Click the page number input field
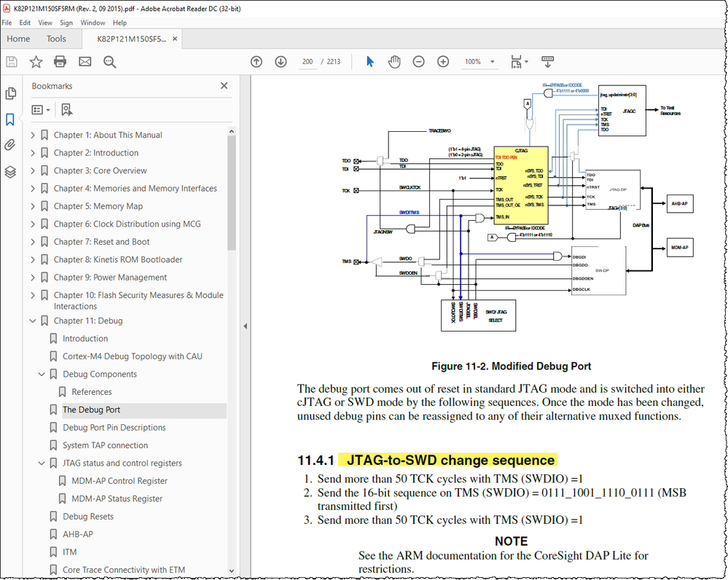The width and height of the screenshot is (728, 580). pos(308,62)
